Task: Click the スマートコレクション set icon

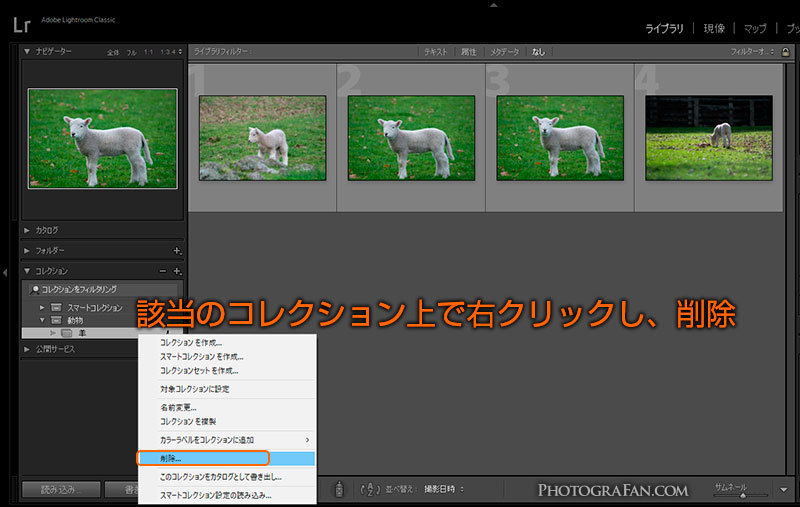Action: tap(56, 308)
